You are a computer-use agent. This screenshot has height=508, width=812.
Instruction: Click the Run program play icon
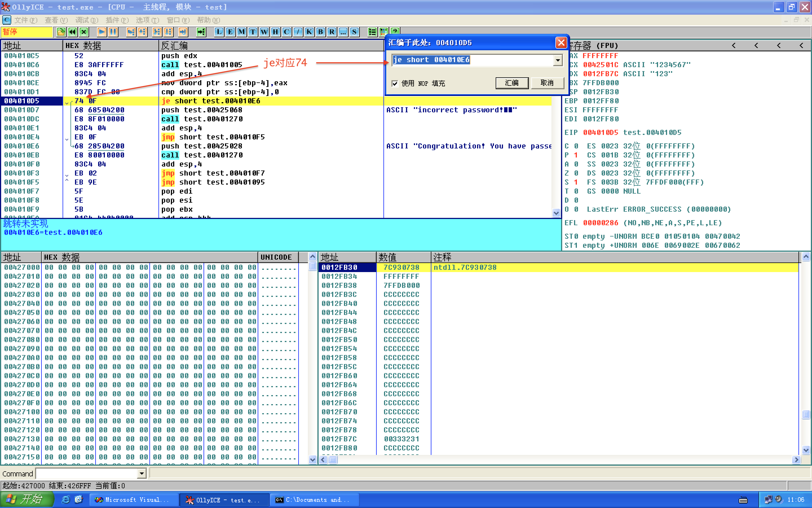[102, 32]
